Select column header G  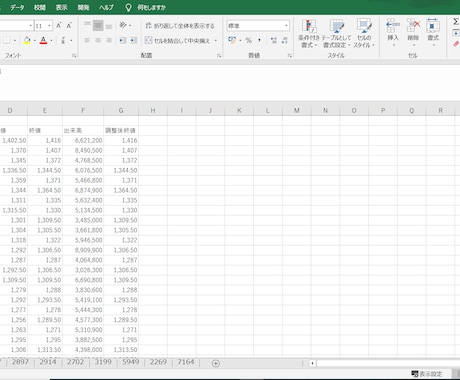121,111
